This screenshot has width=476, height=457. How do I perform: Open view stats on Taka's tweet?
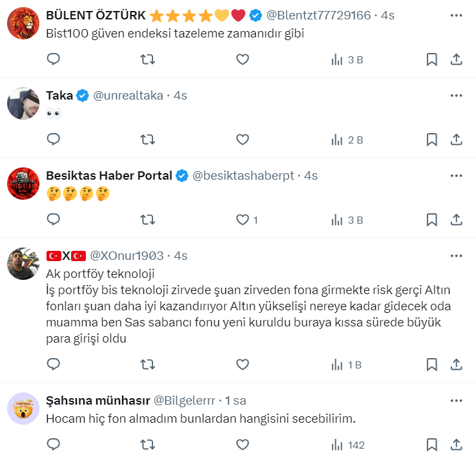[347, 140]
